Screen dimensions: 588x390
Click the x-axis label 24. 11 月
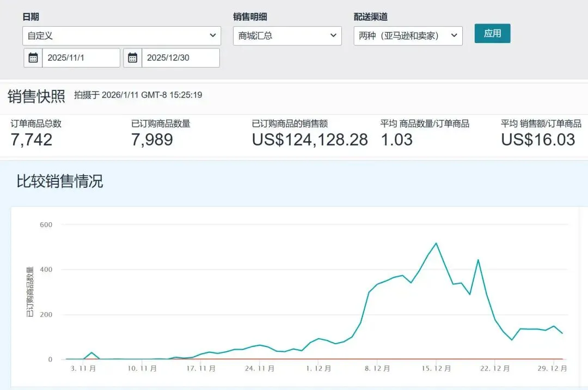tap(260, 369)
